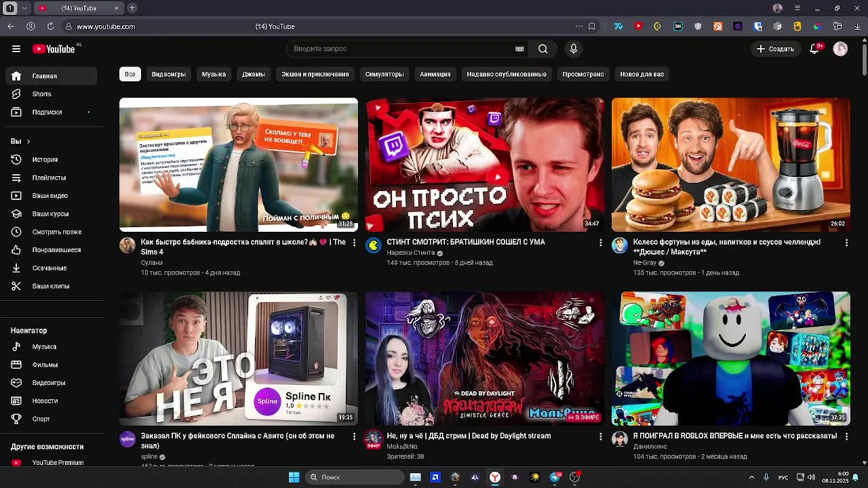Screen dimensions: 868x488
Task: Open Понравившиеся liked videos
Action: (x=52, y=250)
